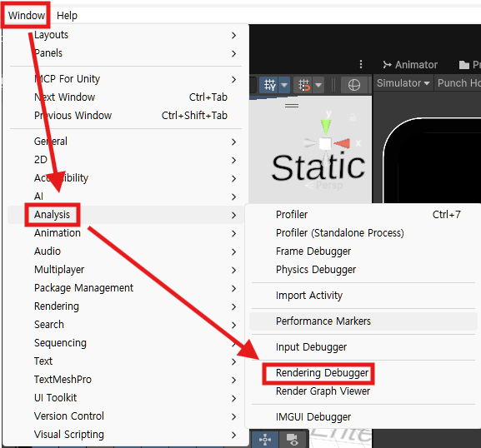
Task: Click the transform tool overlay icon
Action: point(265,439)
